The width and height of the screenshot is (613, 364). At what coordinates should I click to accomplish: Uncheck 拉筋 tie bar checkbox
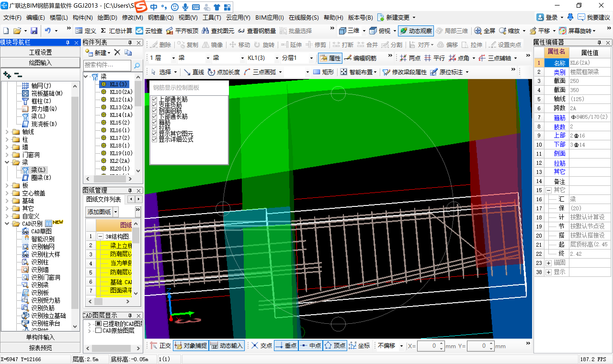click(154, 128)
